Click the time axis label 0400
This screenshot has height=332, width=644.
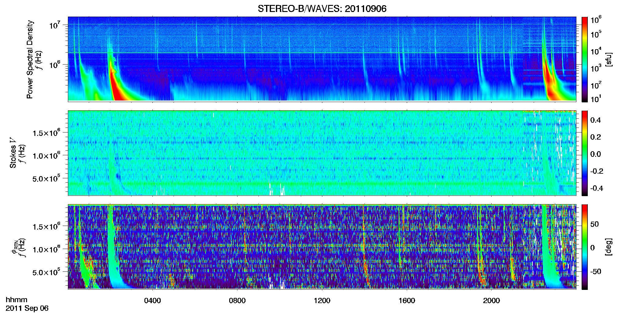click(152, 300)
